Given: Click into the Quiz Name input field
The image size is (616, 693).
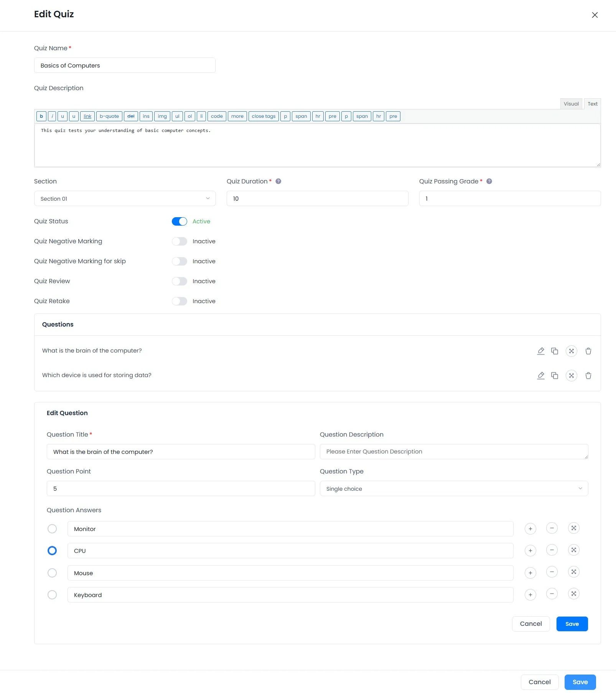Looking at the screenshot, I should click(125, 66).
